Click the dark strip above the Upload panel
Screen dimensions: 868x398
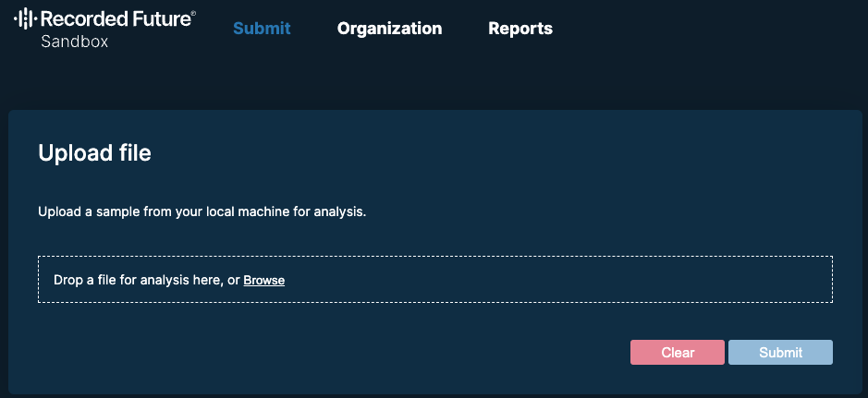point(434,88)
